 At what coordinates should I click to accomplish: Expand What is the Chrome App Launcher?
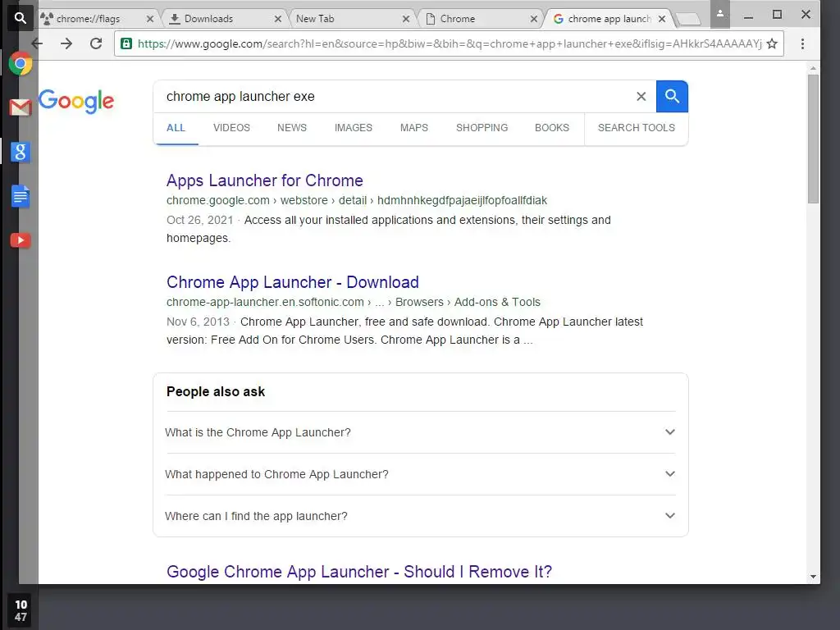pyautogui.click(x=421, y=432)
